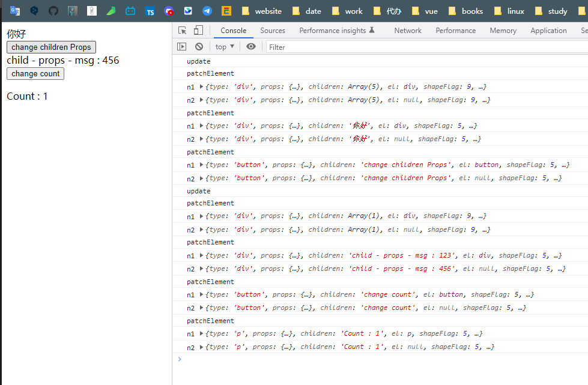This screenshot has height=385, width=588.
Task: Click the first patchElement log entry
Action: pos(210,73)
